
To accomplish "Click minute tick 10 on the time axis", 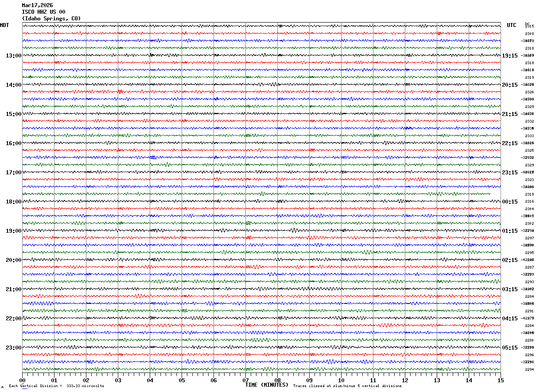I will point(341,380).
